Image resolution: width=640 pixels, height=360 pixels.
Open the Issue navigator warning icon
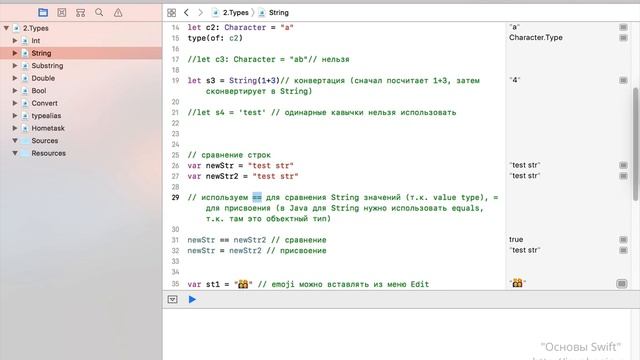pyautogui.click(x=118, y=13)
